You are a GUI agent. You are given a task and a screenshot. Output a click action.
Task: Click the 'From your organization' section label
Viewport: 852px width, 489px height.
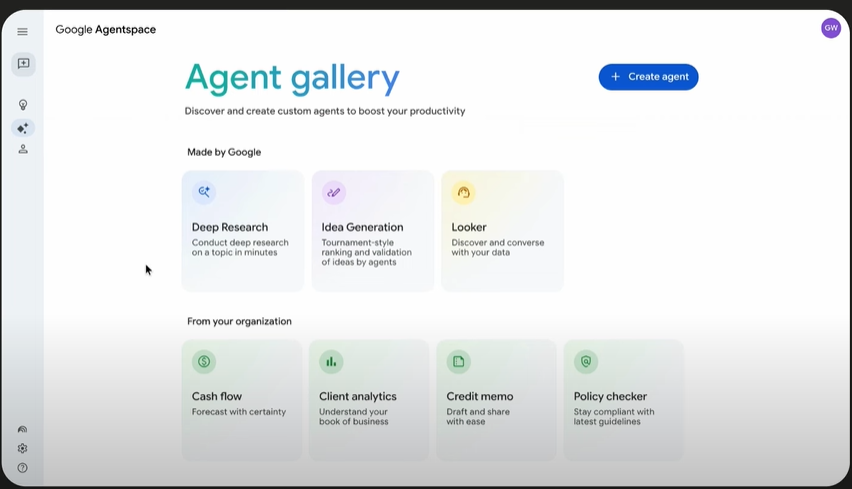[x=239, y=321]
